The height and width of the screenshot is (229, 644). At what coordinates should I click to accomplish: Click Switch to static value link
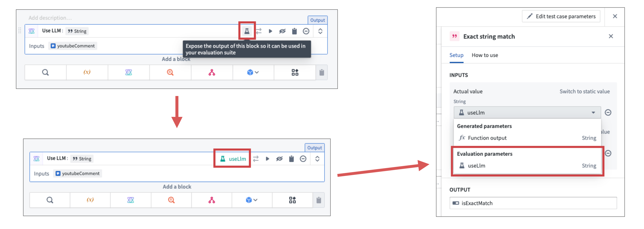584,91
